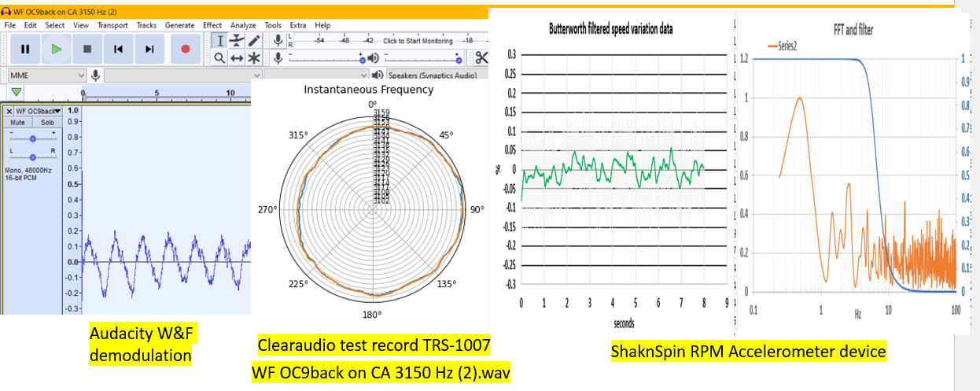Select the I-beam Selection tool
Screen dimensions: 980x391
pyautogui.click(x=219, y=40)
